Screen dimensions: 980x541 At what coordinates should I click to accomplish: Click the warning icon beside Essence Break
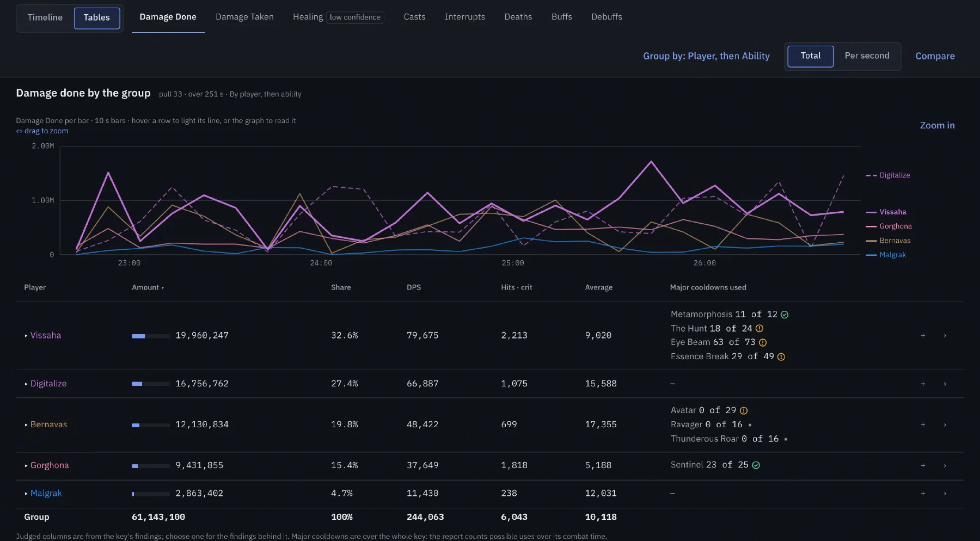click(x=781, y=356)
